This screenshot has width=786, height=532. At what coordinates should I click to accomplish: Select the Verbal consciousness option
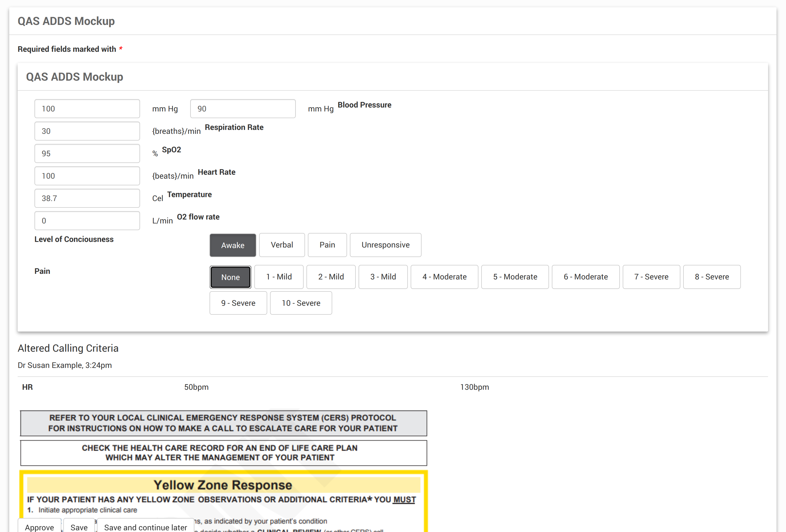(x=282, y=245)
